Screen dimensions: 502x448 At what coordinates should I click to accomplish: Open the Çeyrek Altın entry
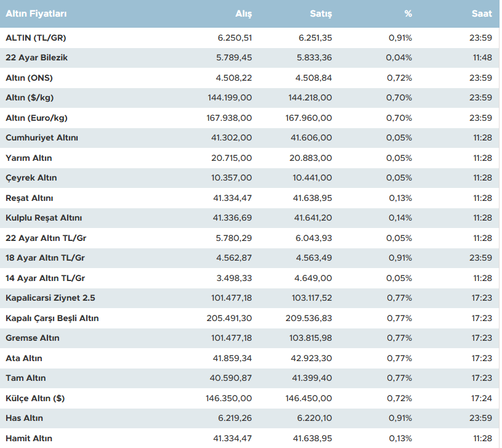click(x=31, y=178)
